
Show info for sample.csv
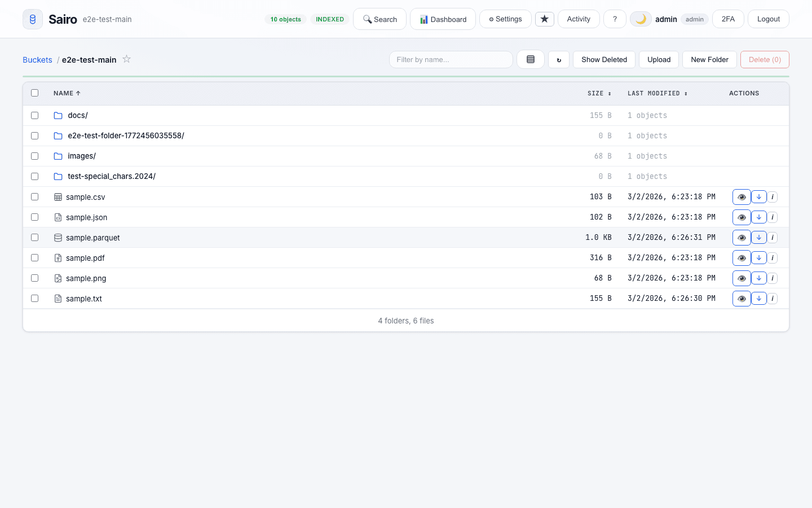point(773,197)
